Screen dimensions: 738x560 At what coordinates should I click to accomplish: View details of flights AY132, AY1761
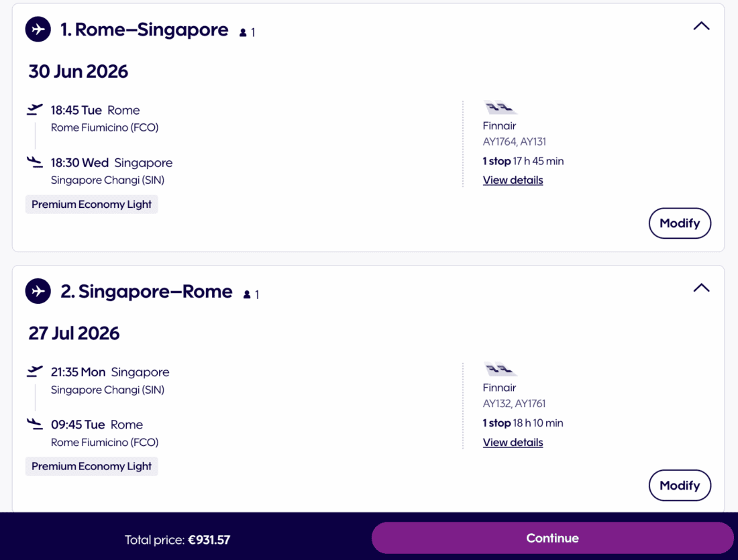513,442
